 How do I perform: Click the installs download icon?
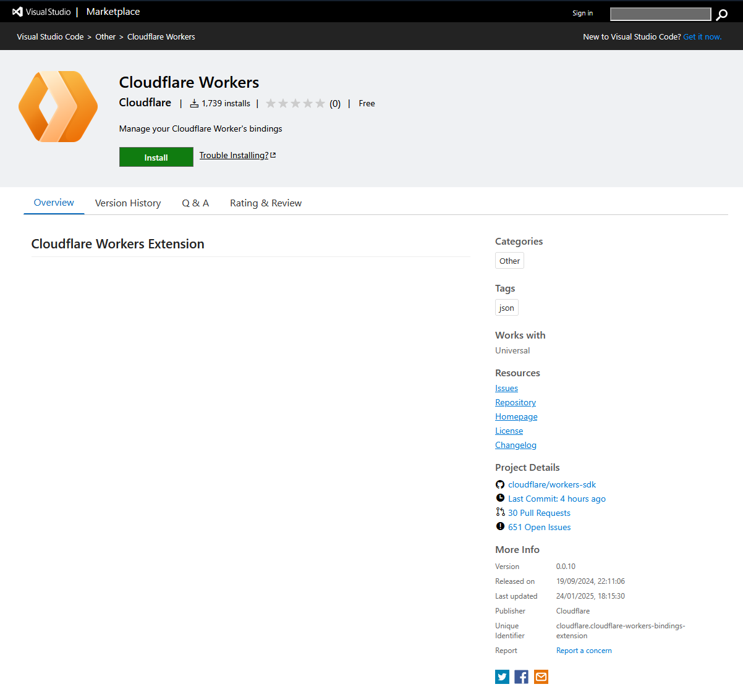pos(194,103)
